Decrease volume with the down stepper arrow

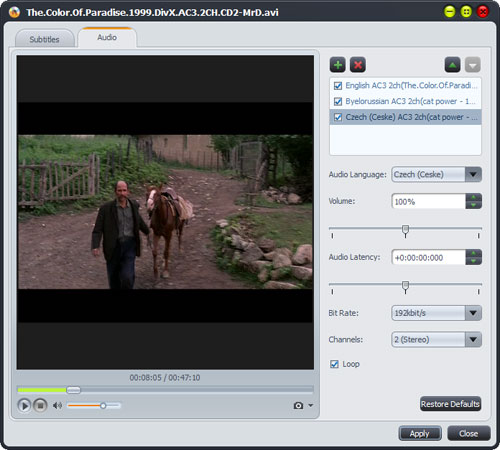[473, 205]
